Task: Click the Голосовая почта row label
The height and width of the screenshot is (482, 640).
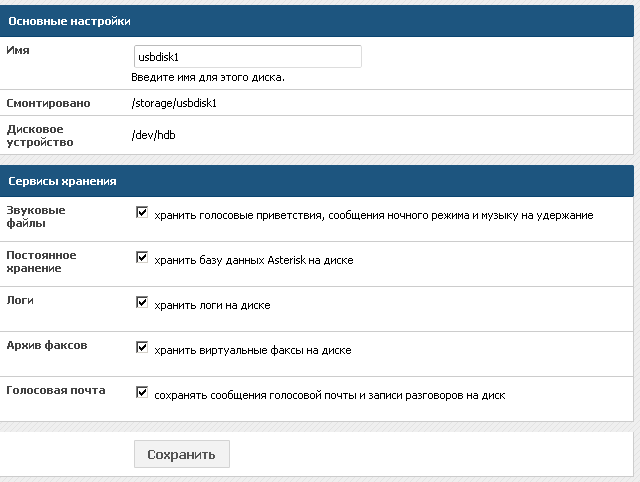Action: point(56,390)
